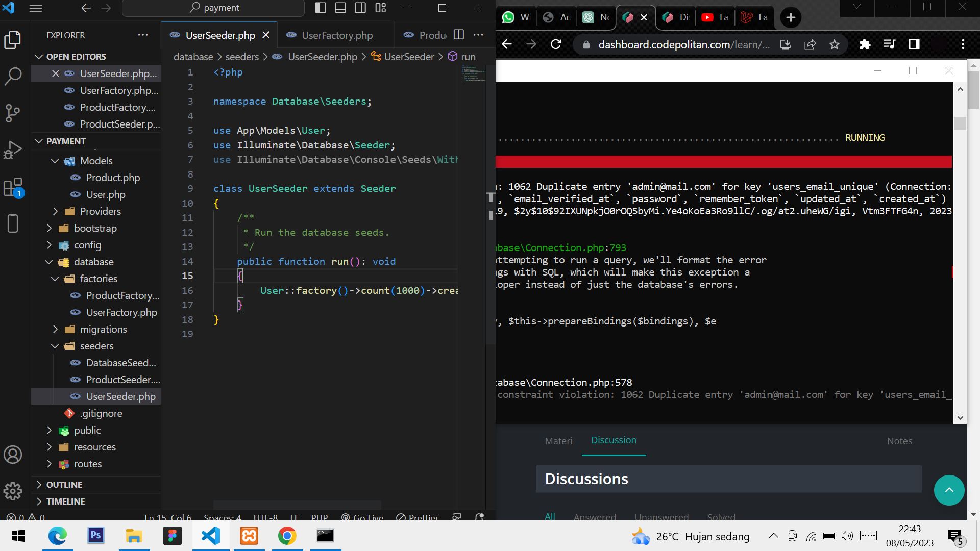Expand the OUTLINE section

pos(64,485)
